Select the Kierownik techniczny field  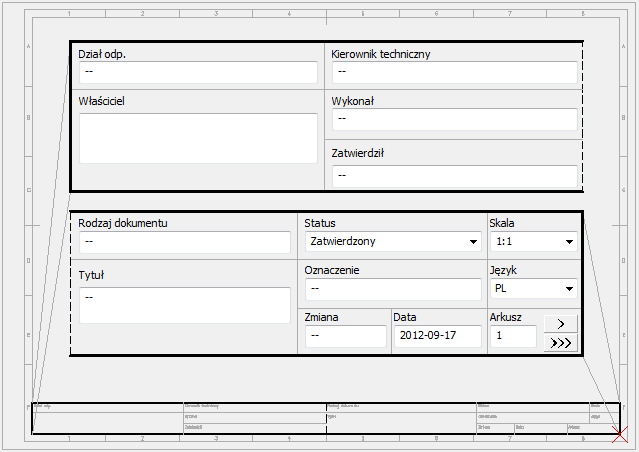pyautogui.click(x=455, y=72)
